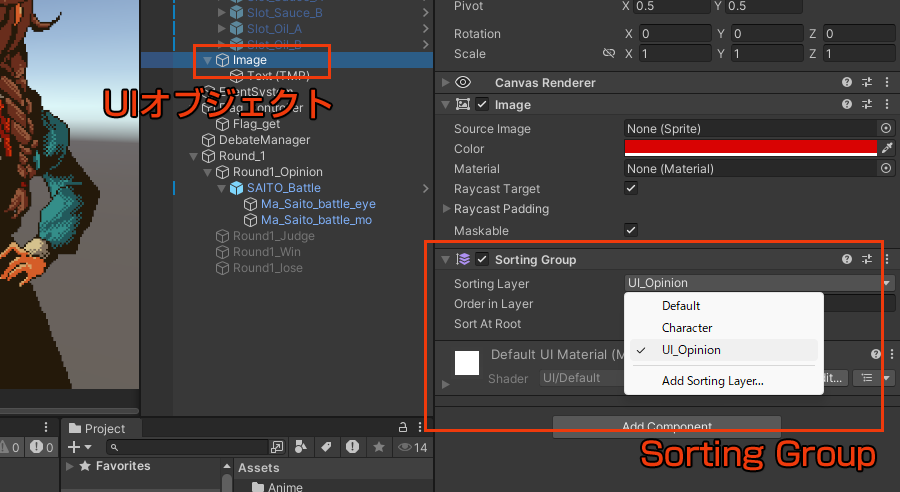This screenshot has width=900, height=492.
Task: Expand the Raycast Padding section
Action: point(446,209)
